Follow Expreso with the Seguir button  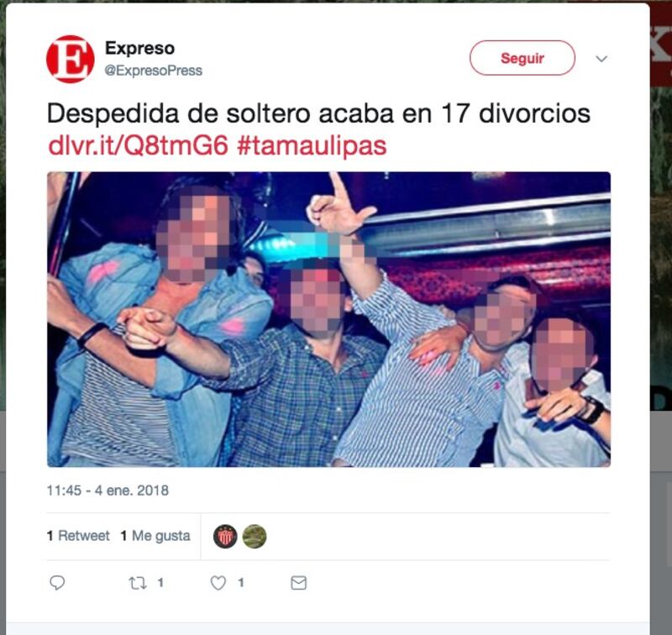click(x=522, y=58)
